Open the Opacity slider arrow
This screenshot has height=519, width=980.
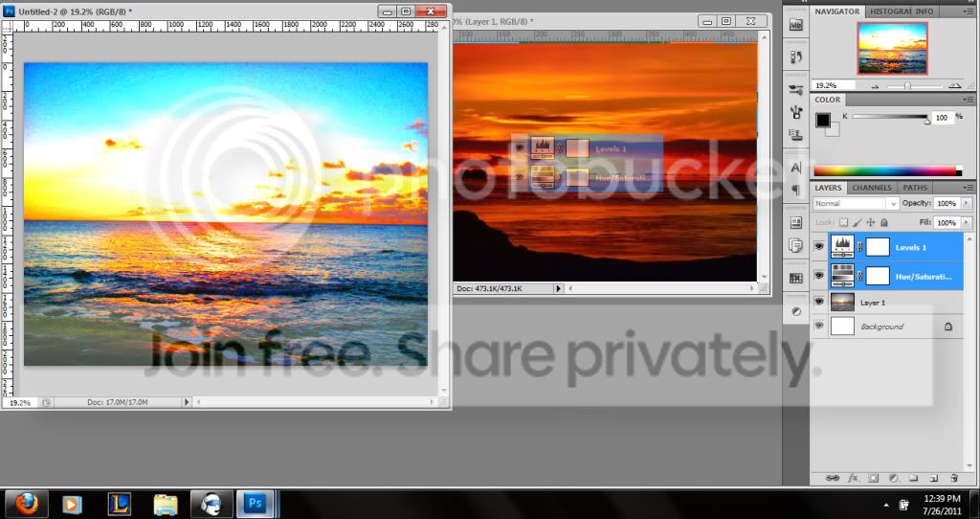coord(967,203)
